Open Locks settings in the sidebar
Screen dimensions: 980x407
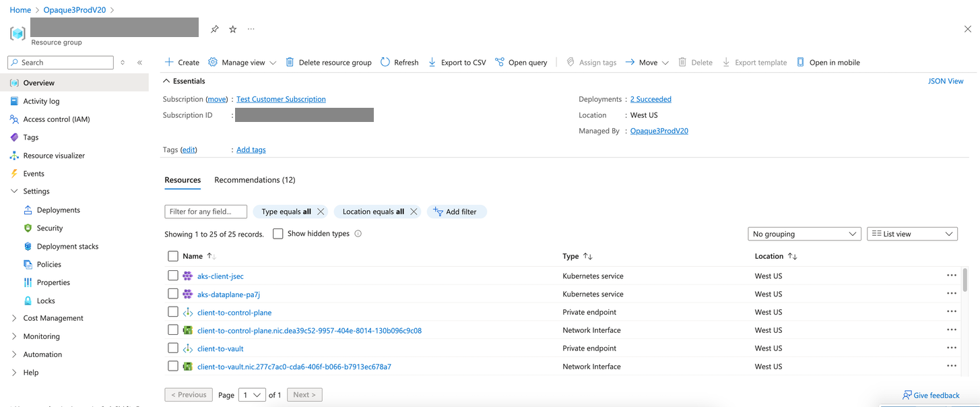(x=46, y=301)
